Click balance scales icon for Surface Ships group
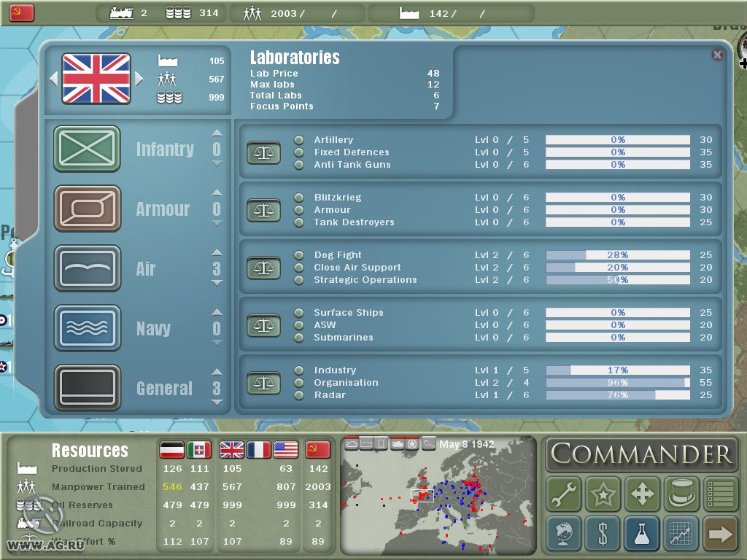Image resolution: width=747 pixels, height=560 pixels. [263, 326]
